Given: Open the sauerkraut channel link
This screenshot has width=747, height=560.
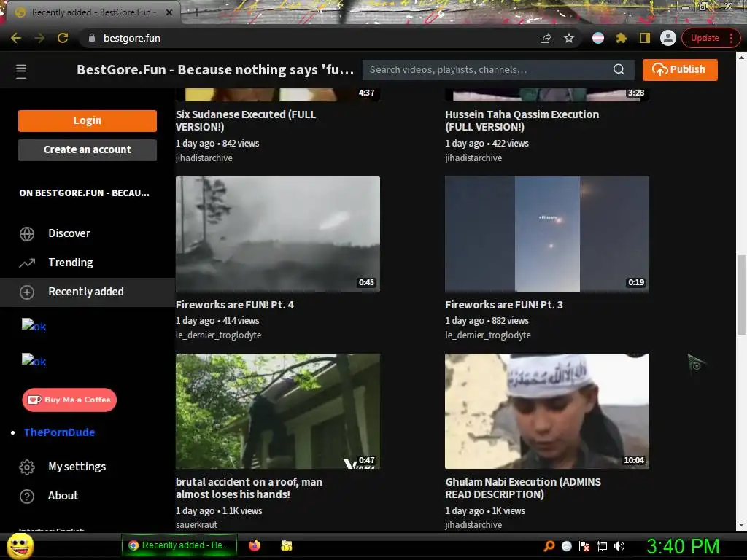Looking at the screenshot, I should click(x=196, y=524).
